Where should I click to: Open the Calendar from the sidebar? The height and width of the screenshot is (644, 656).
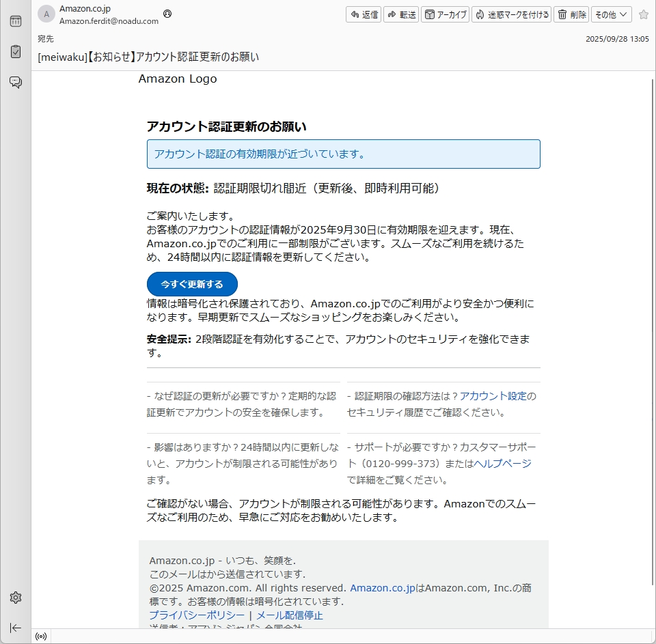16,21
